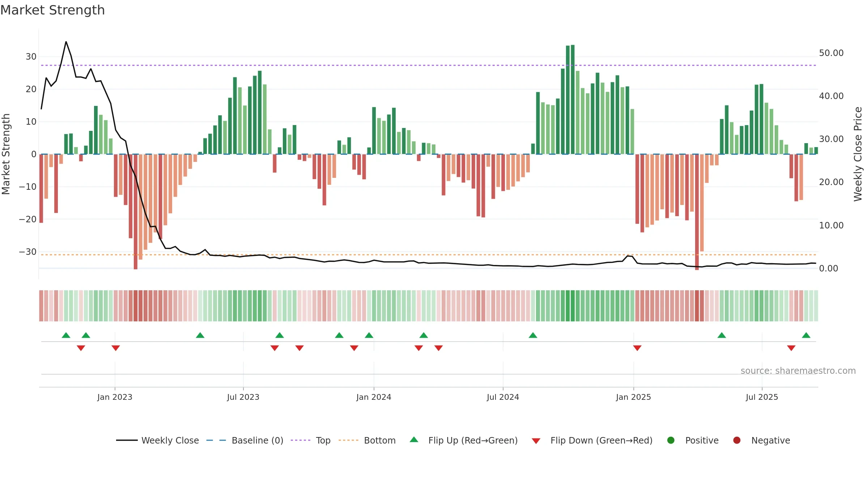Screen dimensions: 868x488
Task: Click the Positive legend label
Action: [x=702, y=440]
